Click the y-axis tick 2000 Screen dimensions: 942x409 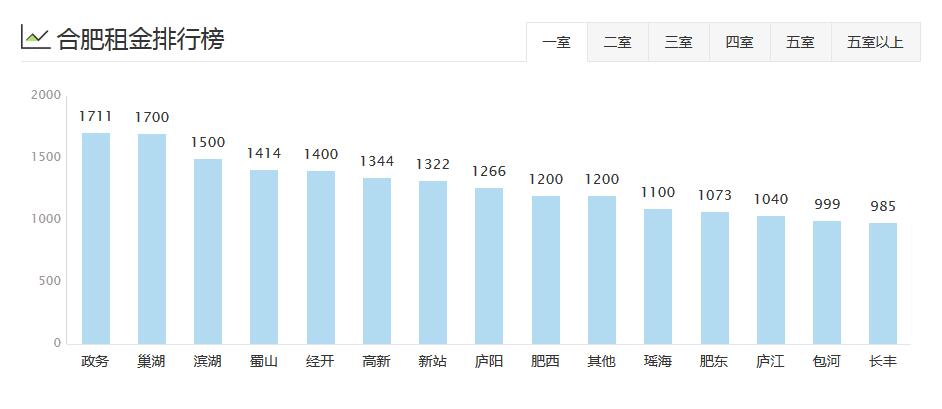(x=46, y=95)
